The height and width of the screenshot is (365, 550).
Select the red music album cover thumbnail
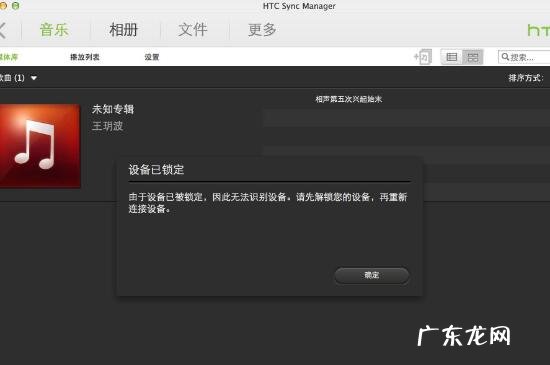40,146
